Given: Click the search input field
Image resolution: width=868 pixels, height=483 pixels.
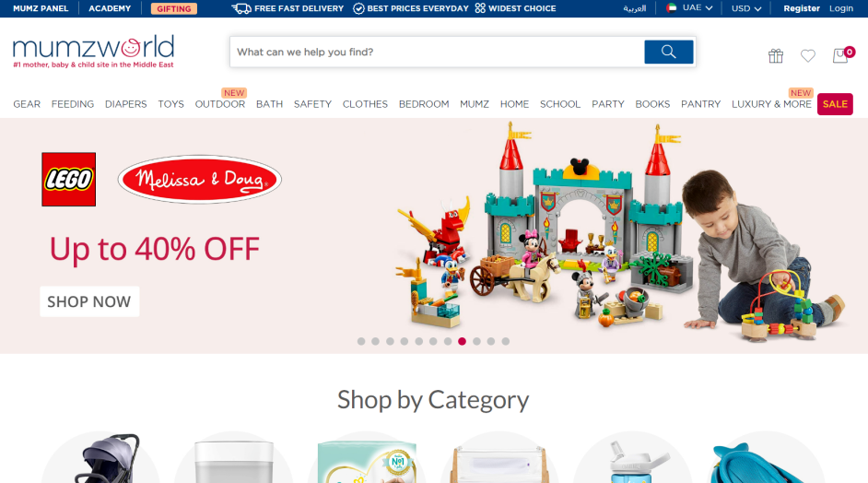Looking at the screenshot, I should (437, 52).
